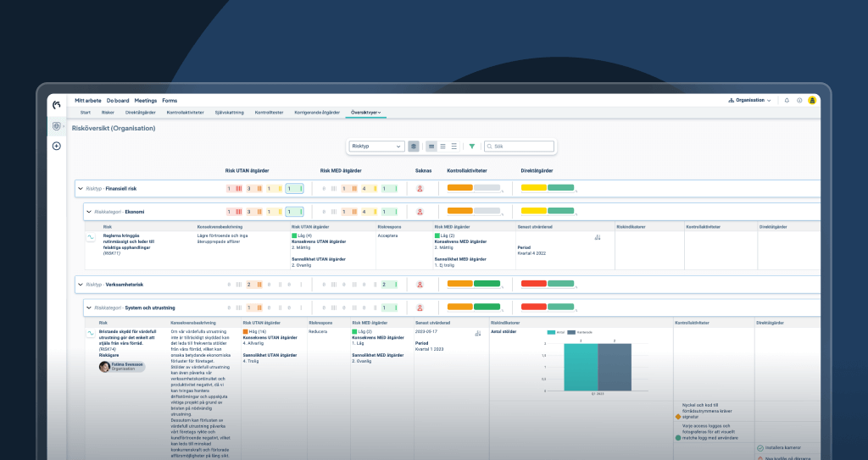Image resolution: width=868 pixels, height=460 pixels.
Task: Click the trend line icon beside RISK11
Action: [x=91, y=239]
